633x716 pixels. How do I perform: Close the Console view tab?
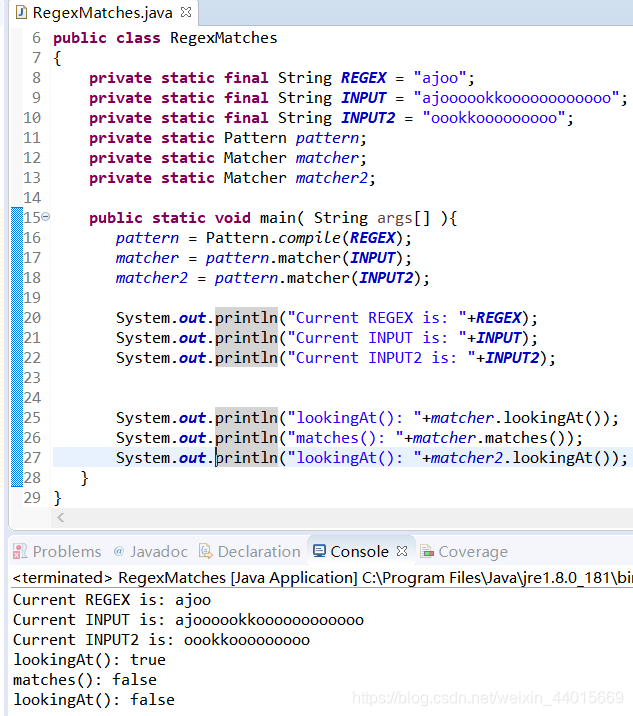click(402, 551)
